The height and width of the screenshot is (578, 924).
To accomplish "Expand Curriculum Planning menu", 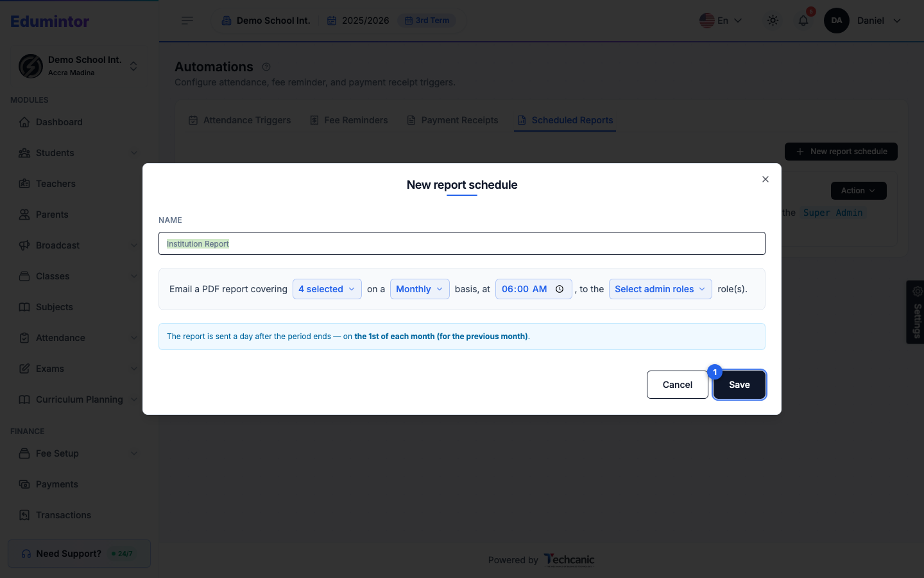I will (80, 399).
